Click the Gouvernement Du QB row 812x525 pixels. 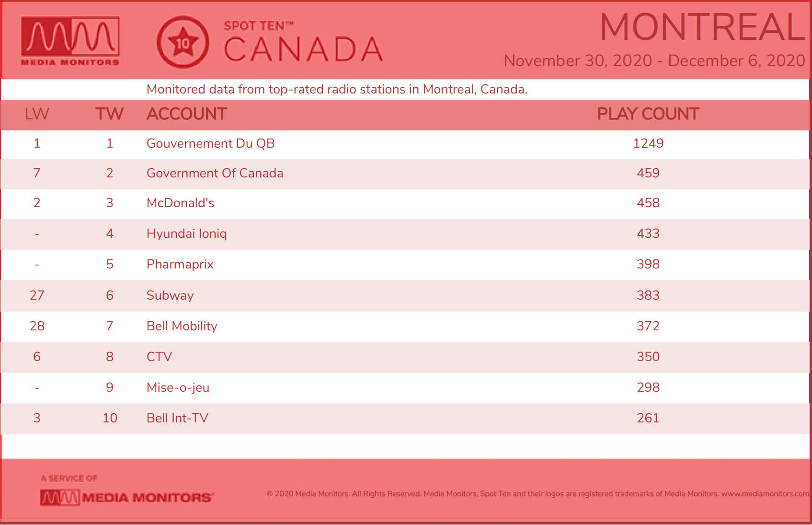tap(405, 144)
